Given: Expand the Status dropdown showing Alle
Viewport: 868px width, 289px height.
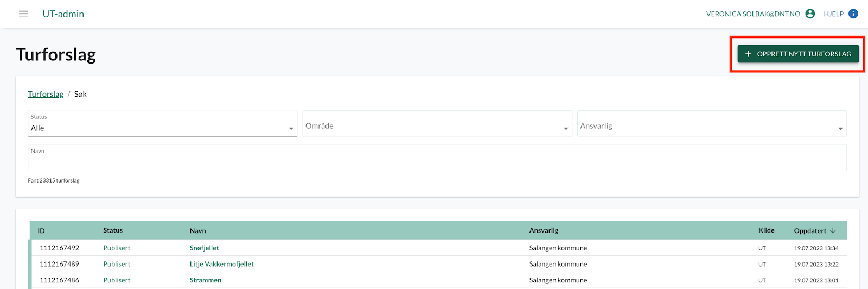Looking at the screenshot, I should pos(162,123).
